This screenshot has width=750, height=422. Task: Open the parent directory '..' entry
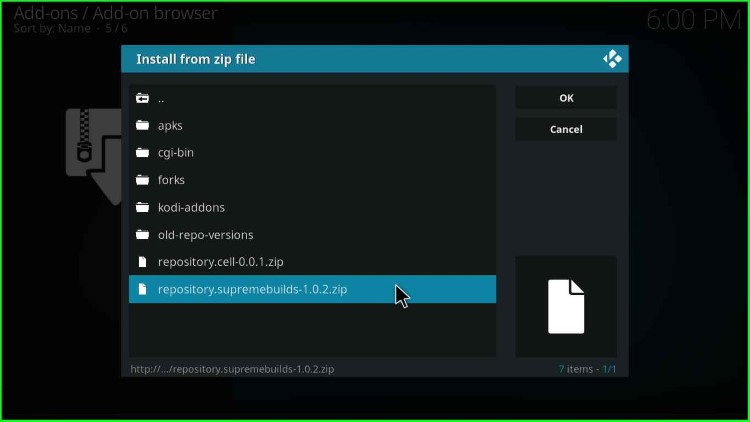coord(312,99)
